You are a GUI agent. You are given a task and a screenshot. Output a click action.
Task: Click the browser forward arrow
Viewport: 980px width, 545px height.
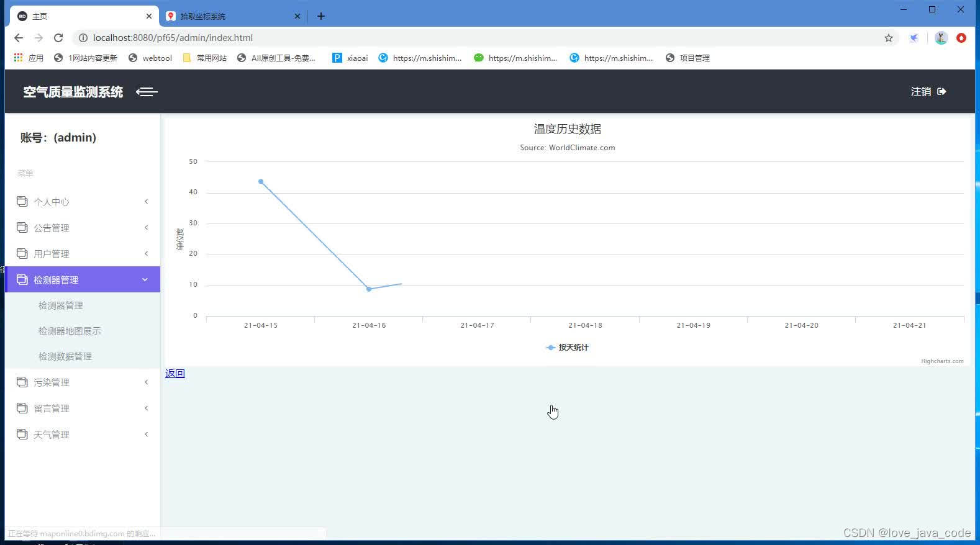point(39,38)
